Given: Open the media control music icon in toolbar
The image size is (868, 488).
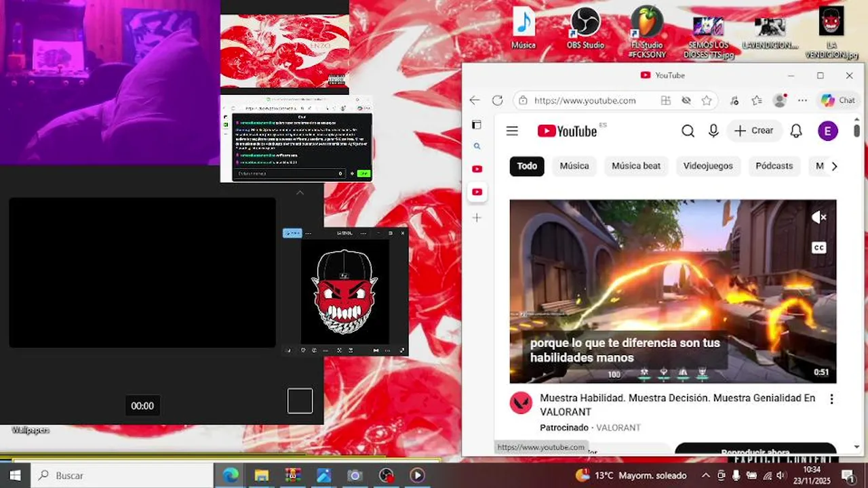Looking at the screenshot, I should [734, 100].
